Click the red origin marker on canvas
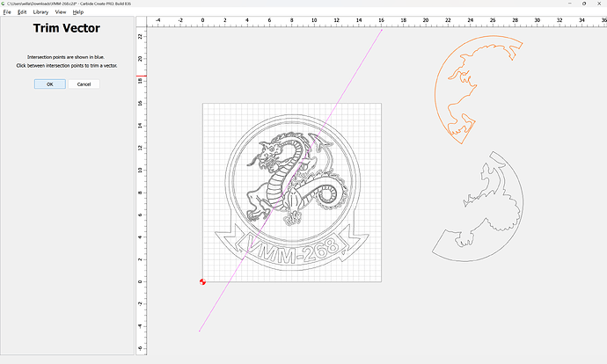 (x=202, y=281)
